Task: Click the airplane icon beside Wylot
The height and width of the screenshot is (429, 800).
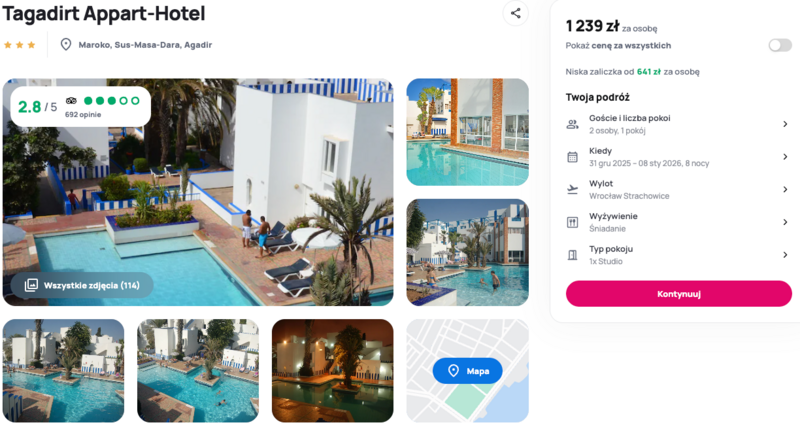Action: tap(572, 190)
